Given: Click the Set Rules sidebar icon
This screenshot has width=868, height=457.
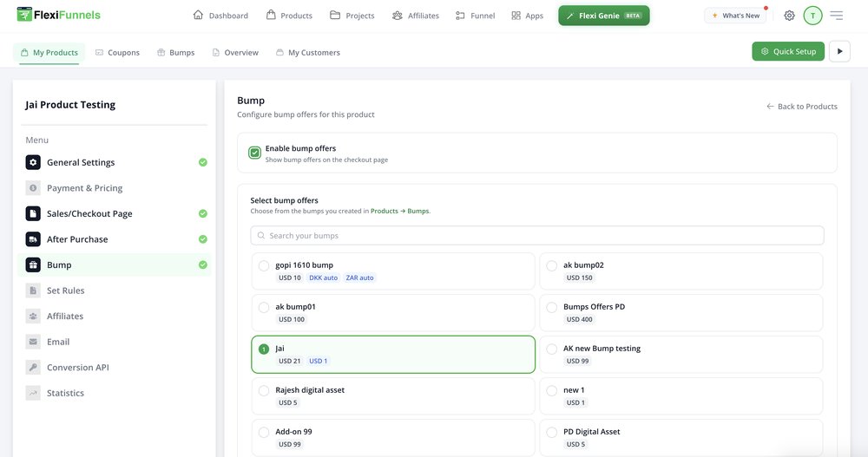Looking at the screenshot, I should click(33, 291).
